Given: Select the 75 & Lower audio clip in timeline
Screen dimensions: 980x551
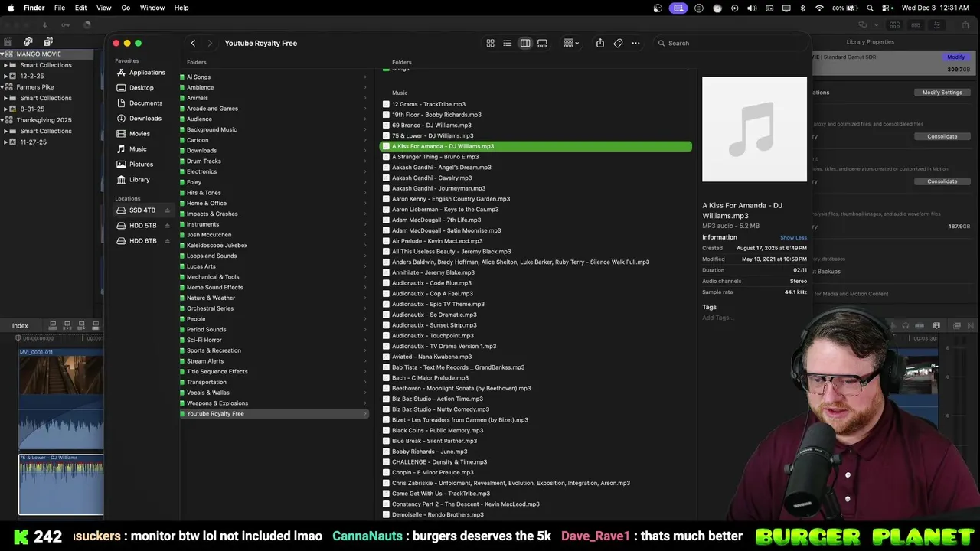Looking at the screenshot, I should coord(61,485).
